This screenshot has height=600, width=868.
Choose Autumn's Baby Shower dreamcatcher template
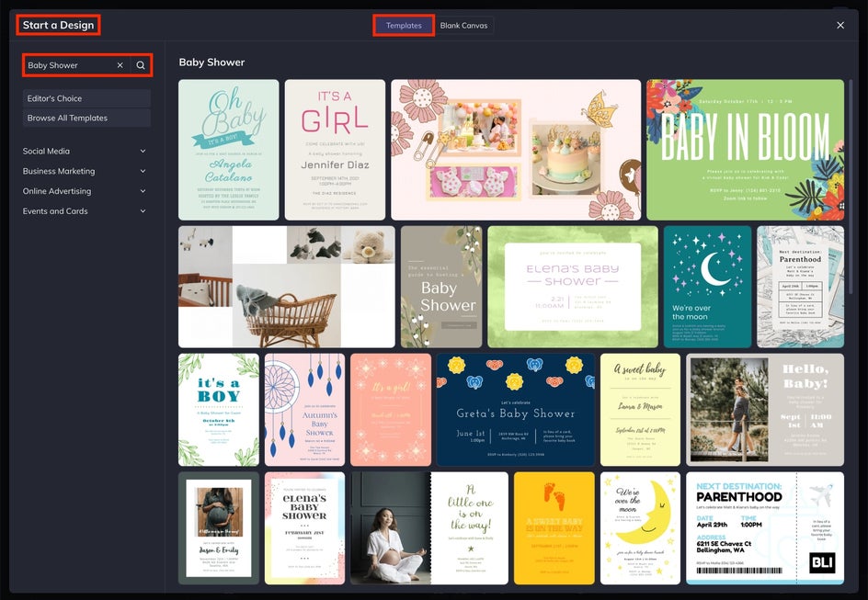click(x=304, y=410)
